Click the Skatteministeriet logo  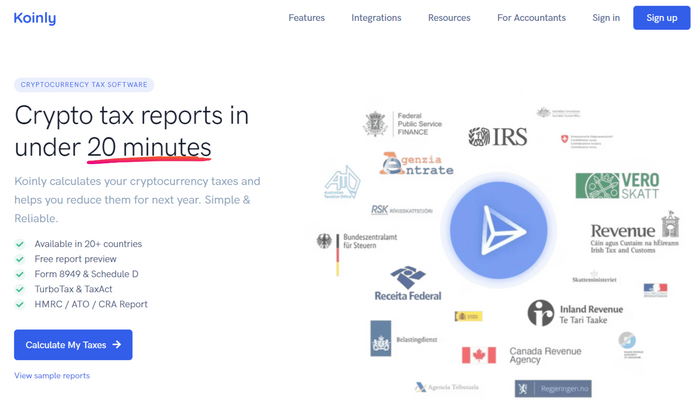[x=594, y=276]
